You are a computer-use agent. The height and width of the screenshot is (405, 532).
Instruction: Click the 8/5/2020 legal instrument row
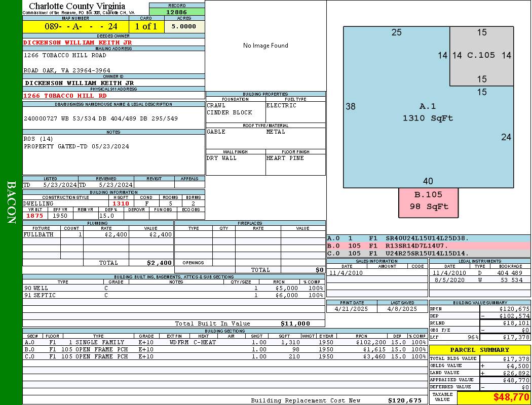point(479,280)
